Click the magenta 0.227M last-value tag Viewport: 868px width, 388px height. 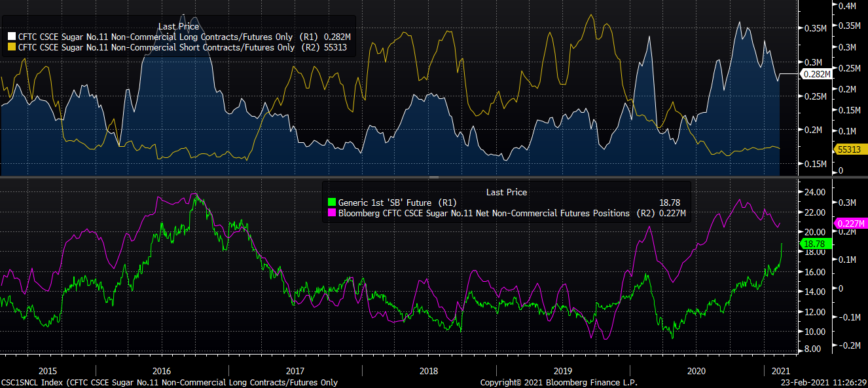850,224
